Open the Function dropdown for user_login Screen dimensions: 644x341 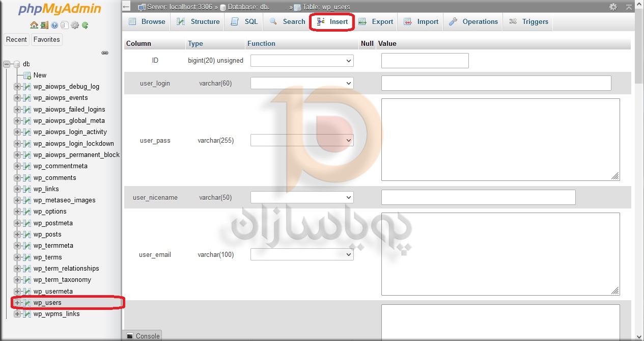[302, 83]
